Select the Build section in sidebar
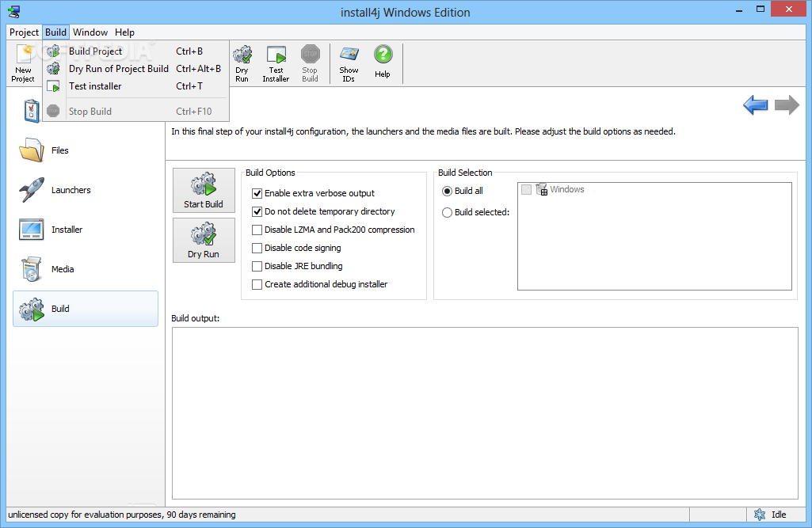Screen dimensions: 812x528 pyautogui.click(x=86, y=309)
